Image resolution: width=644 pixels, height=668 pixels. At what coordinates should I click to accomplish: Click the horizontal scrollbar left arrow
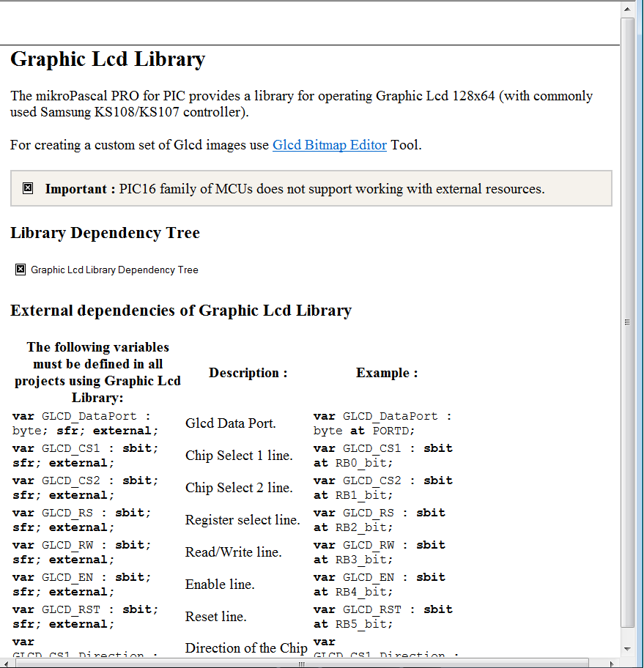6,664
